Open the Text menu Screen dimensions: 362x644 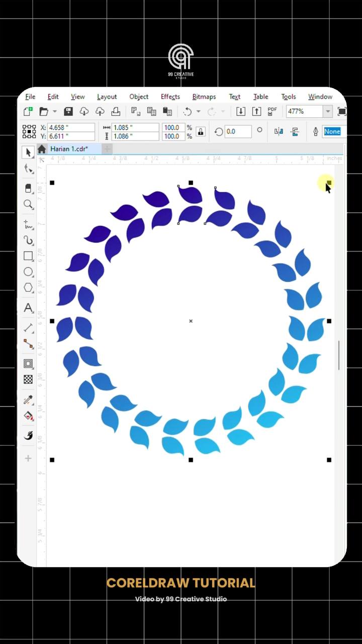coord(235,97)
